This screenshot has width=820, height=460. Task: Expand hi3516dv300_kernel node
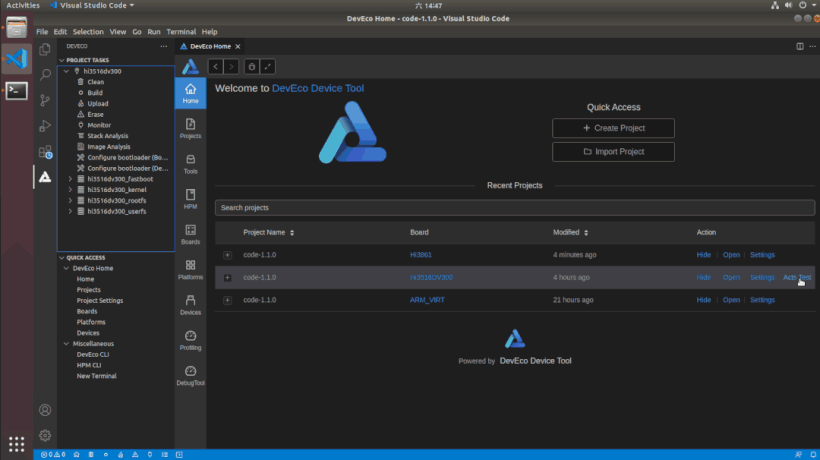pyautogui.click(x=70, y=190)
